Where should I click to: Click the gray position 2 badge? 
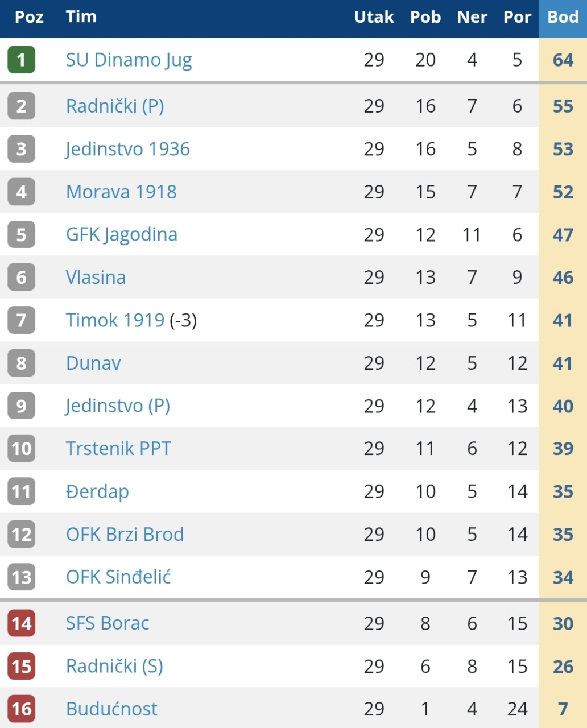tap(22, 106)
